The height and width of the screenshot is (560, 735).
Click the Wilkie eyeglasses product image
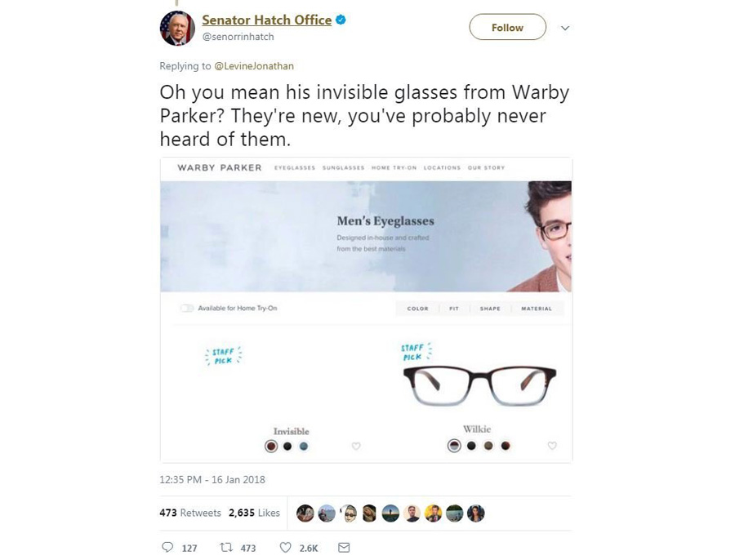(x=479, y=385)
